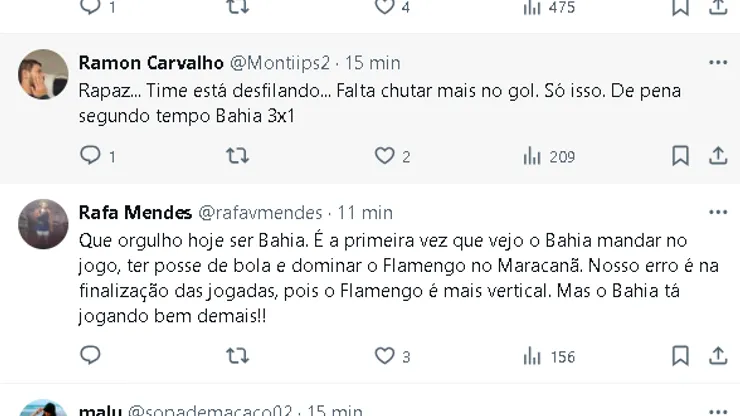The image size is (740, 416).
Task: Reply to Rafa Mendes's tweet
Action: coord(90,355)
